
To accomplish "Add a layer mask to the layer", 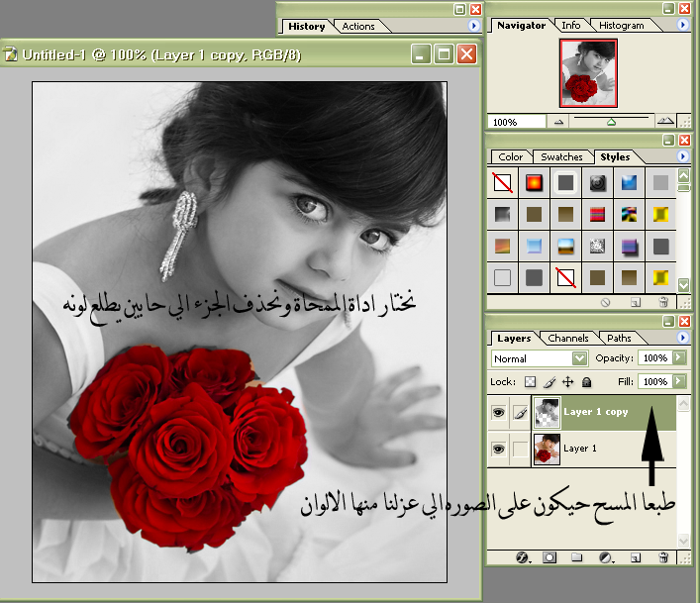I will (x=550, y=558).
